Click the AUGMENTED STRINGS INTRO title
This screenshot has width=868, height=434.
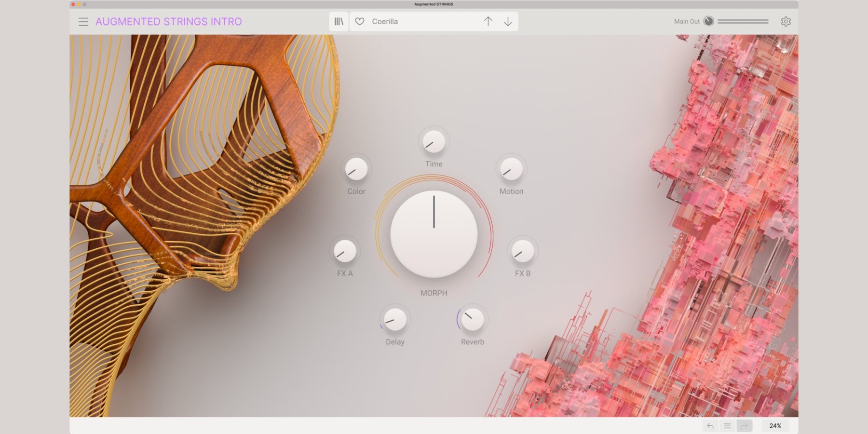tap(169, 22)
